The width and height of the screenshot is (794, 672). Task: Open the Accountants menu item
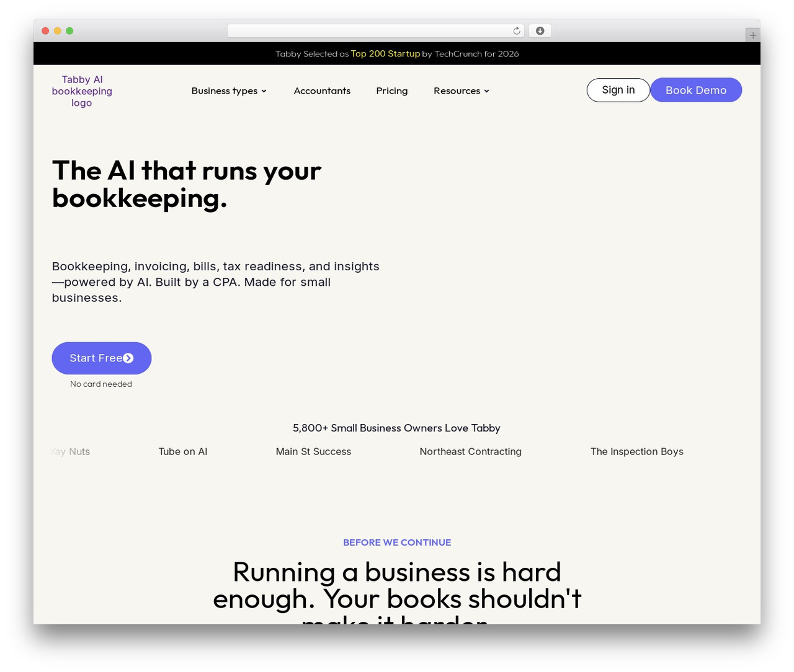click(x=322, y=91)
